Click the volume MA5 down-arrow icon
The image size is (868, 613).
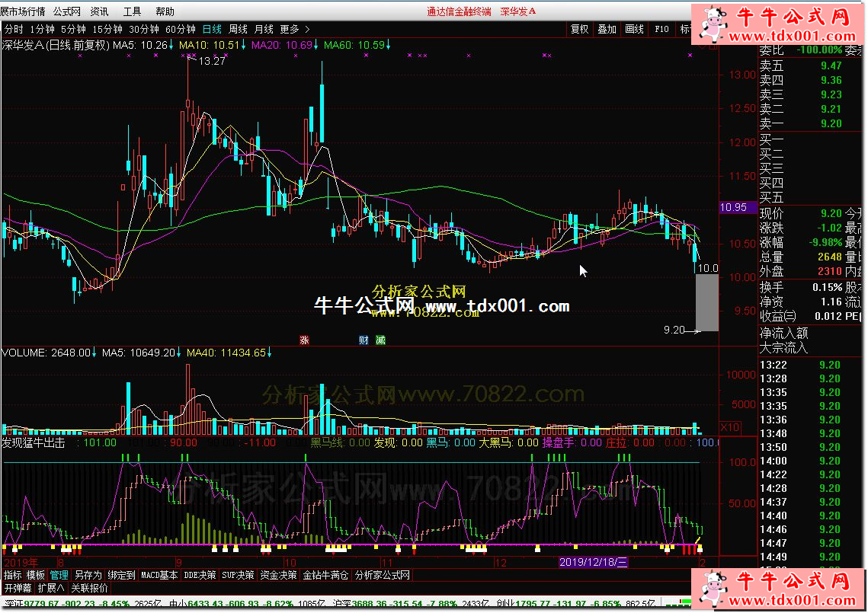pos(178,353)
